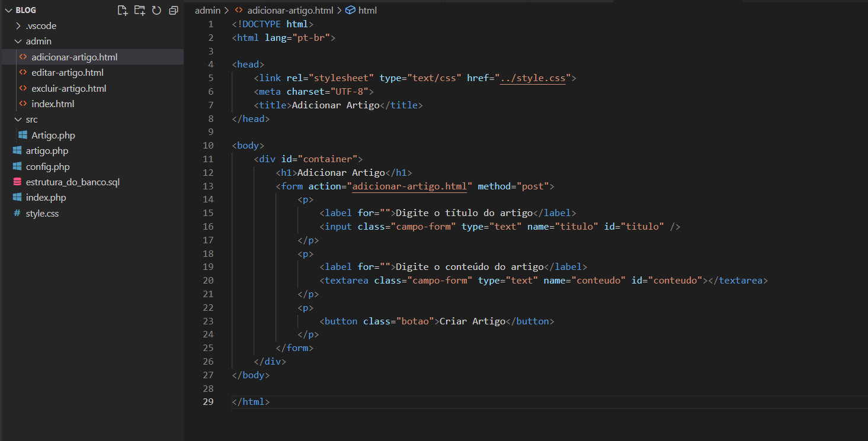This screenshot has width=868, height=441.
Task: Click 'Criar Artigo' button text on line 23
Action: pos(472,321)
